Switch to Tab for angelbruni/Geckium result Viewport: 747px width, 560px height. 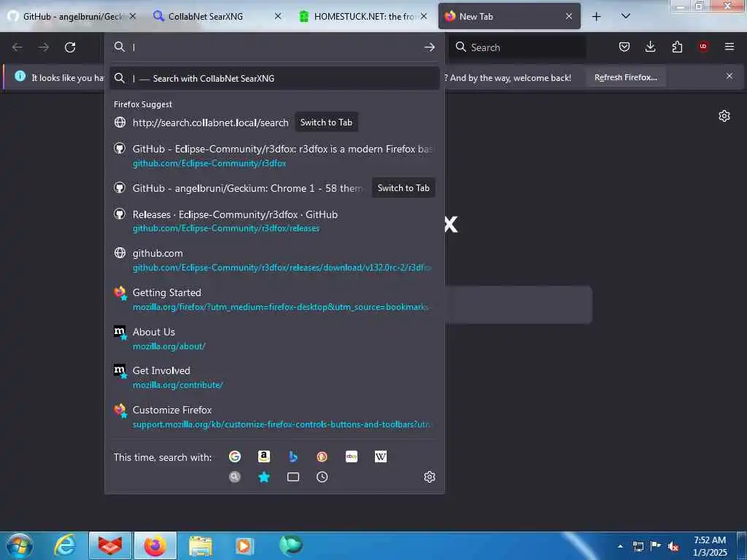403,188
